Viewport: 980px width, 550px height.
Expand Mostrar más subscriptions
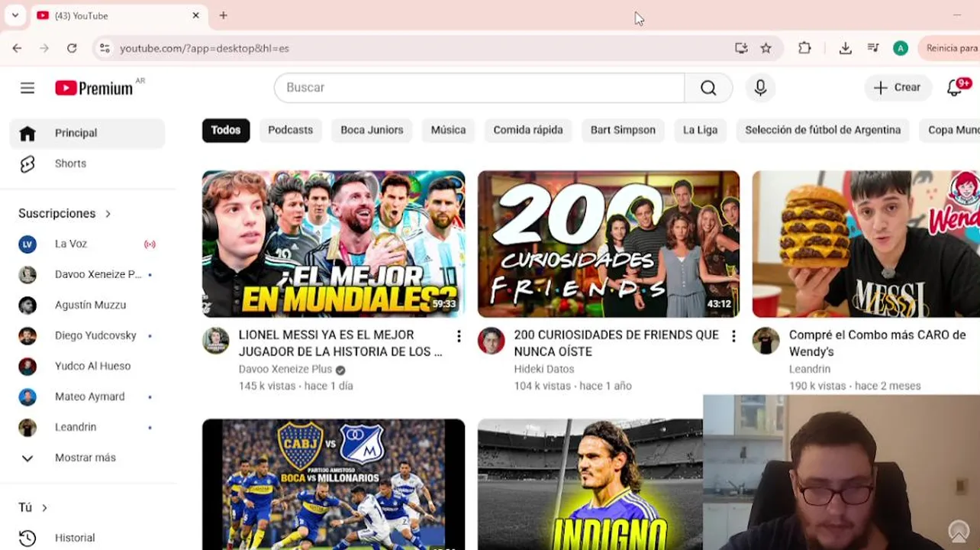click(x=87, y=458)
